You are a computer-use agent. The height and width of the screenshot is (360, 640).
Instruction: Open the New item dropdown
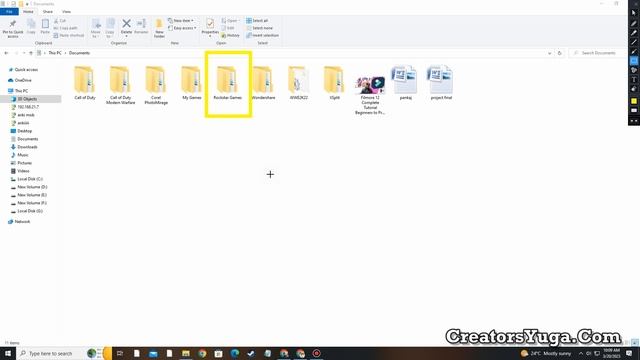click(181, 20)
